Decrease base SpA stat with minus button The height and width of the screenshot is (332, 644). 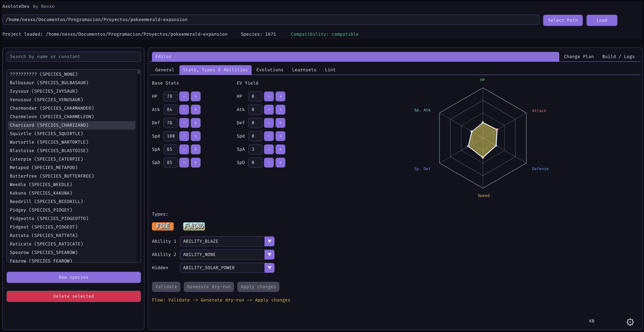[184, 149]
